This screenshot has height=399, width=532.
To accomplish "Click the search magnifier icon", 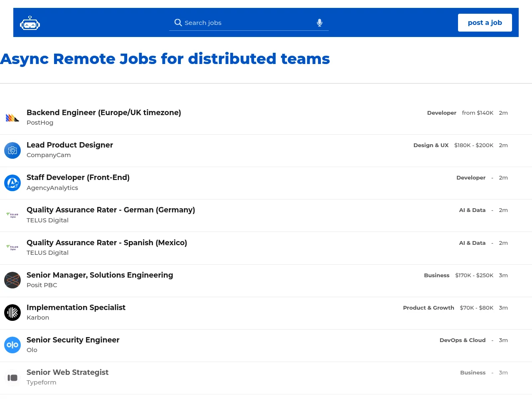I will (x=178, y=22).
